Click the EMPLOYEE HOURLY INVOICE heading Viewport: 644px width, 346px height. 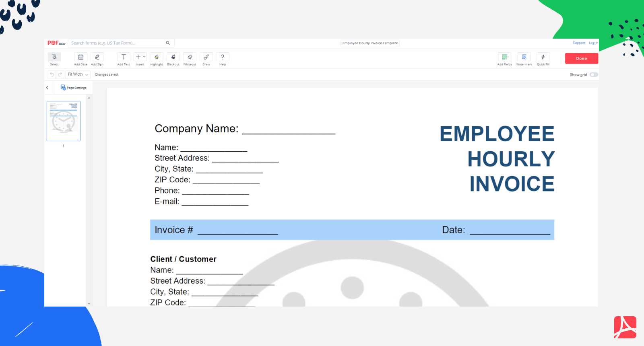(497, 159)
